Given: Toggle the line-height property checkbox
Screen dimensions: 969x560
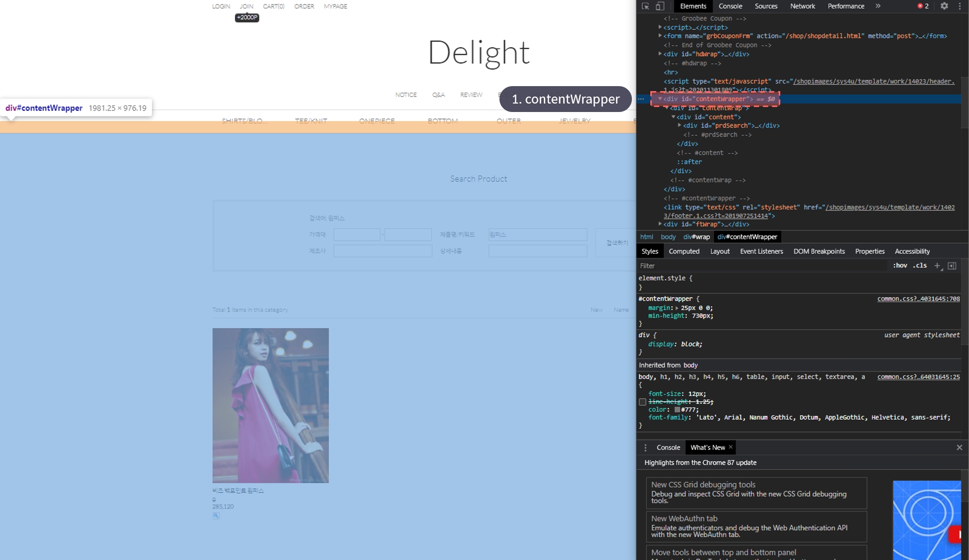Looking at the screenshot, I should tap(642, 402).
